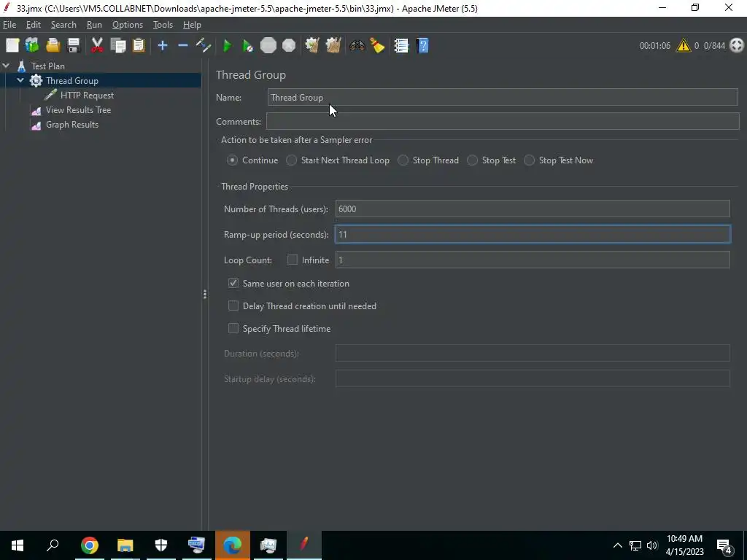747x560 pixels.
Task: Click the Loop Count value field
Action: (x=532, y=260)
